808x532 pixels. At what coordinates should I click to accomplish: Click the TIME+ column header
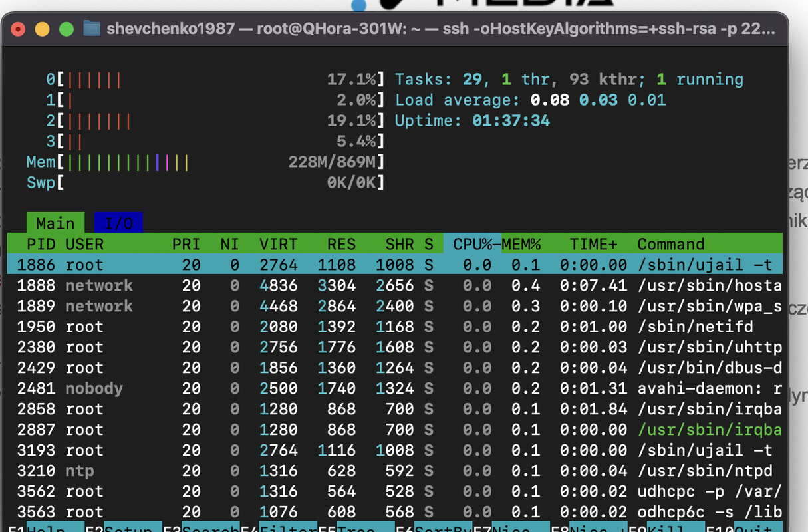point(594,244)
